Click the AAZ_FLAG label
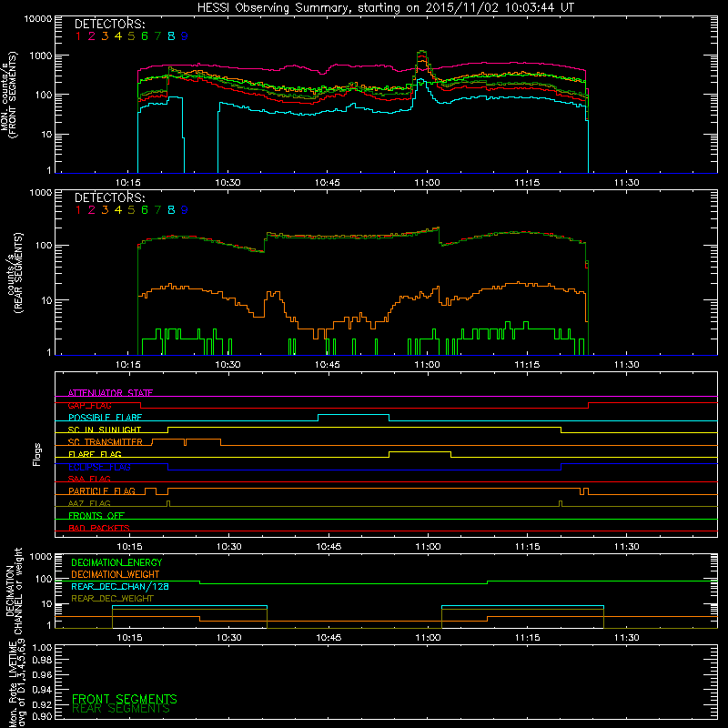The image size is (728, 728). [x=89, y=503]
